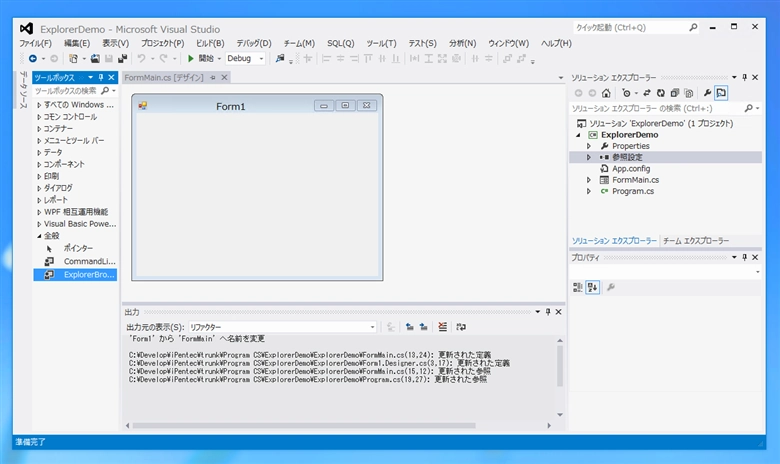This screenshot has height=464, width=780.
Task: Pin the Output panel with auto-hide icon
Action: pos(548,312)
